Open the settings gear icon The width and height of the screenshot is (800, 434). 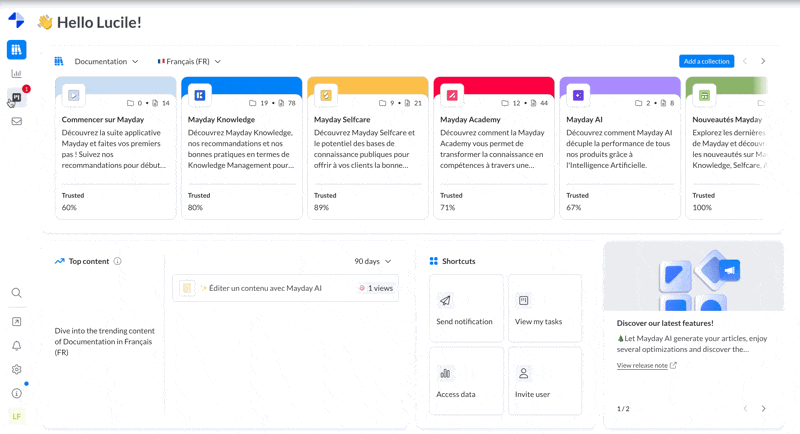16,369
